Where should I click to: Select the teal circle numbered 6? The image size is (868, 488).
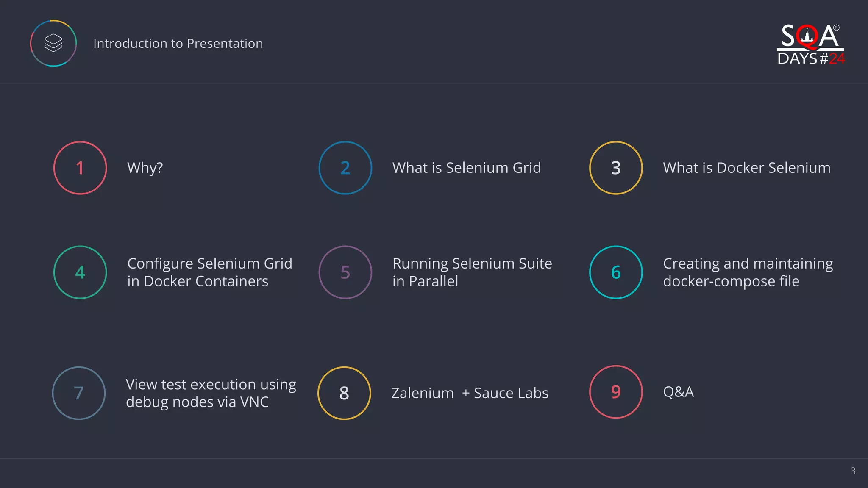(x=616, y=272)
